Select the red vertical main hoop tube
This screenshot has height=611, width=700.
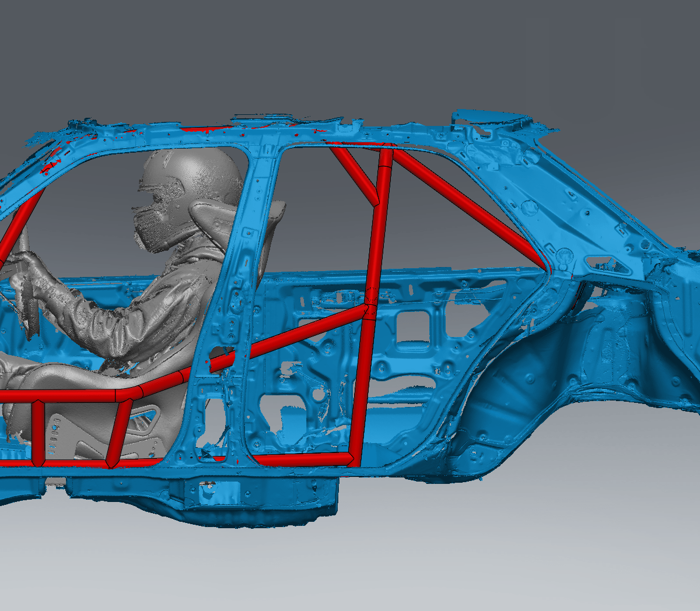click(373, 307)
